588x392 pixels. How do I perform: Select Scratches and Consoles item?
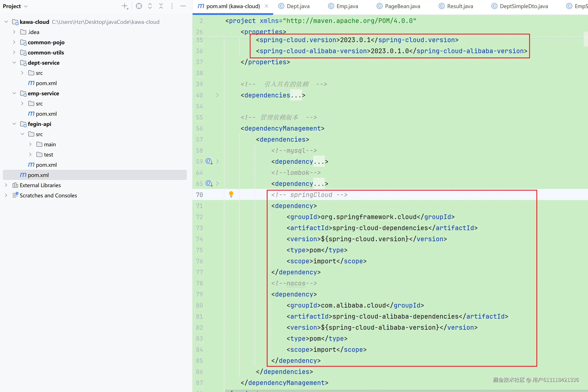(x=48, y=195)
